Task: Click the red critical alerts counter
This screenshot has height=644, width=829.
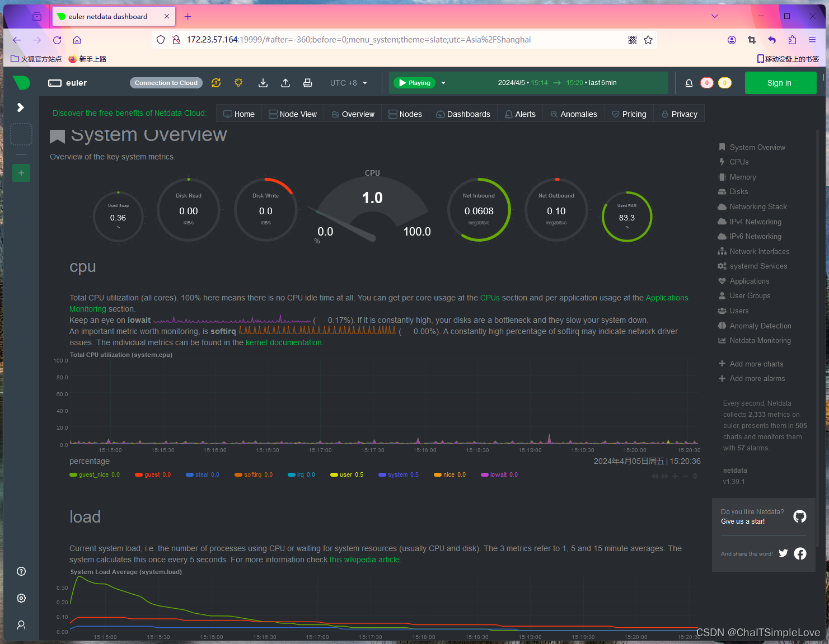Action: pos(707,83)
